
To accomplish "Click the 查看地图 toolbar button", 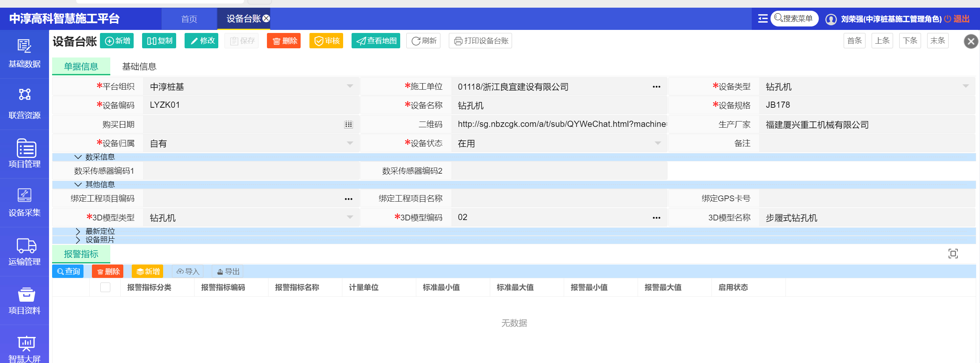I will pyautogui.click(x=376, y=41).
